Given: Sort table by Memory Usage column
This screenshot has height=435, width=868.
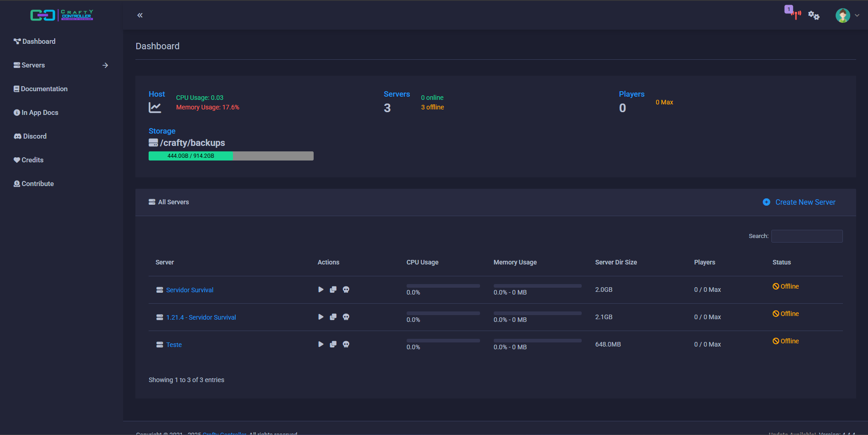Looking at the screenshot, I should point(515,262).
